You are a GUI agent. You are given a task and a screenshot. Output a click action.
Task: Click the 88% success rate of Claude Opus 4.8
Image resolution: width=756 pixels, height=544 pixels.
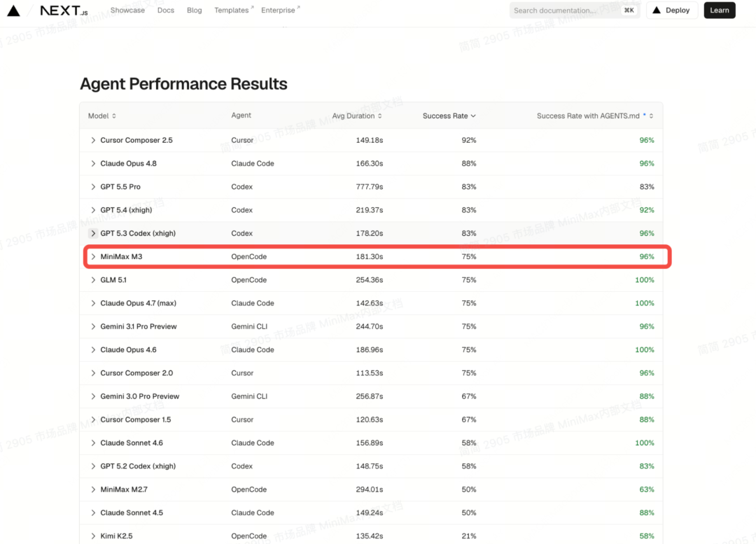click(x=468, y=164)
